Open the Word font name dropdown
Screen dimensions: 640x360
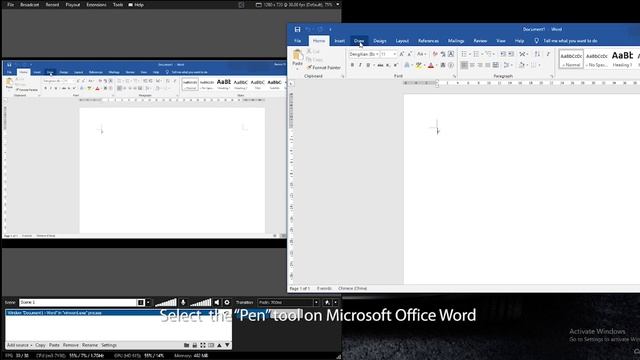point(377,54)
